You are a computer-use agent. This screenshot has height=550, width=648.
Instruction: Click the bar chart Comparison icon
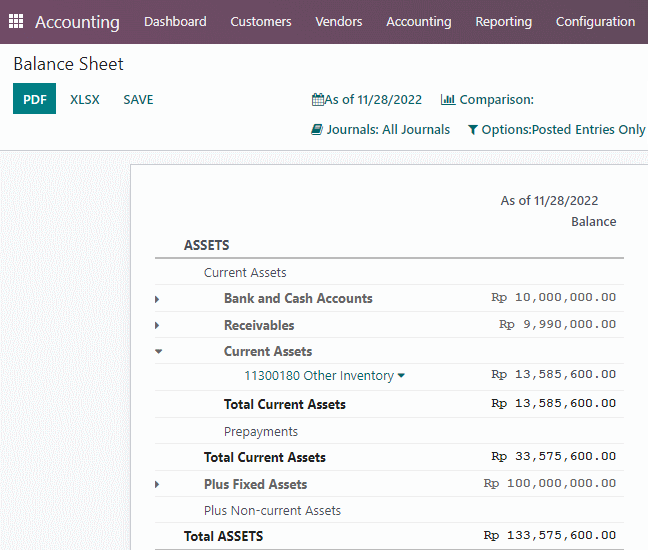click(x=448, y=100)
